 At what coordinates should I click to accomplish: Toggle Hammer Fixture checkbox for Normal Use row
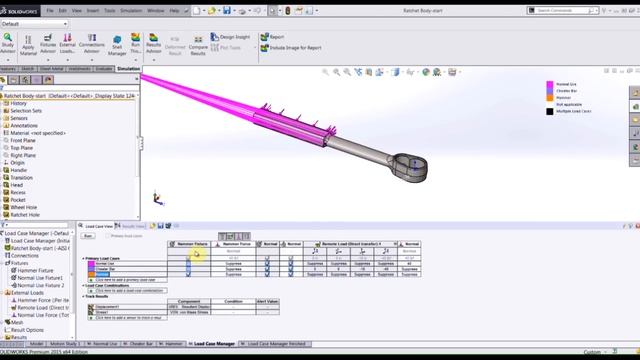click(188, 264)
